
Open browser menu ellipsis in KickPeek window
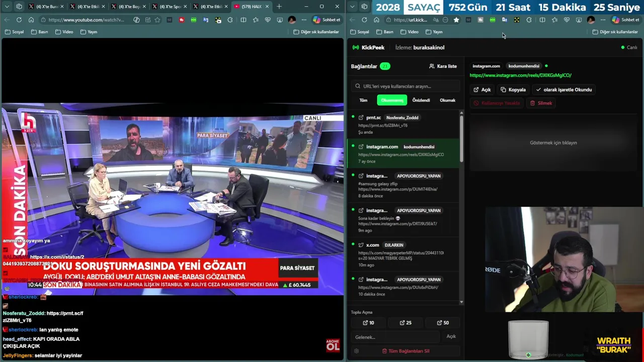pyautogui.click(x=603, y=20)
